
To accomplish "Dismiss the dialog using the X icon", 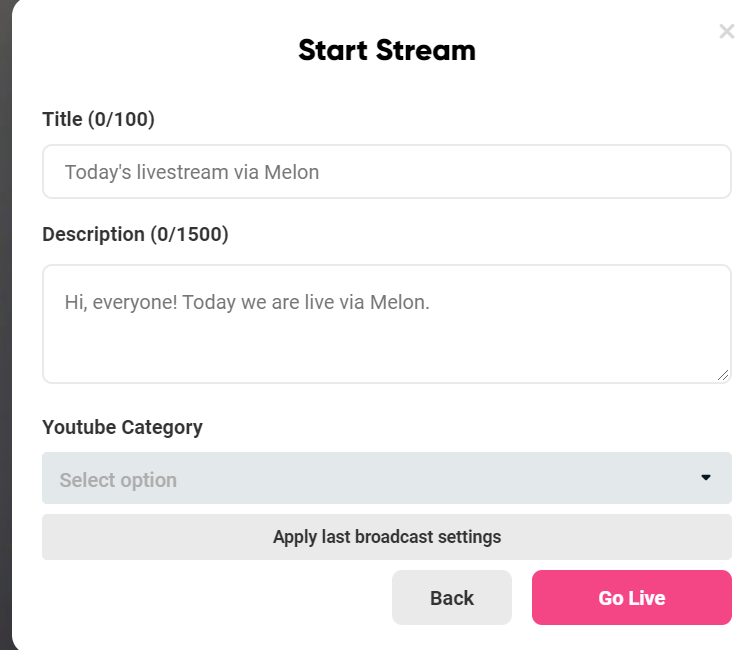I will point(726,32).
